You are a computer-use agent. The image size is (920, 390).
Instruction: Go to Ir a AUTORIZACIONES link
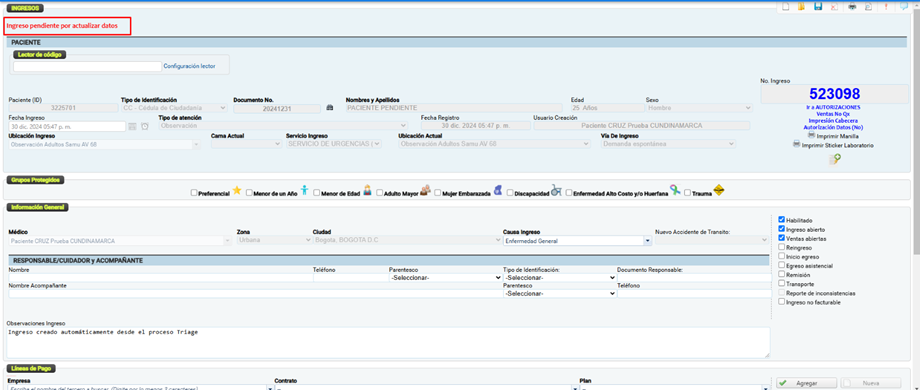pos(834,108)
